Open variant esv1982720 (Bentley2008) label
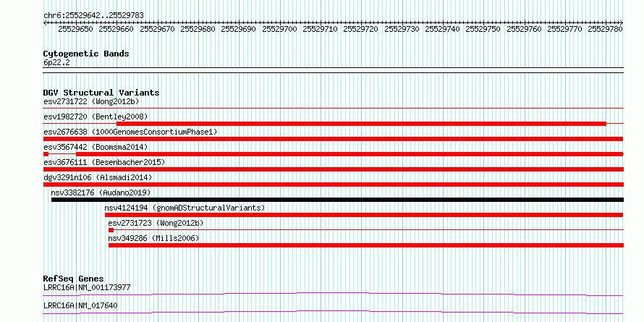Image resolution: width=644 pixels, height=322 pixels. point(96,116)
